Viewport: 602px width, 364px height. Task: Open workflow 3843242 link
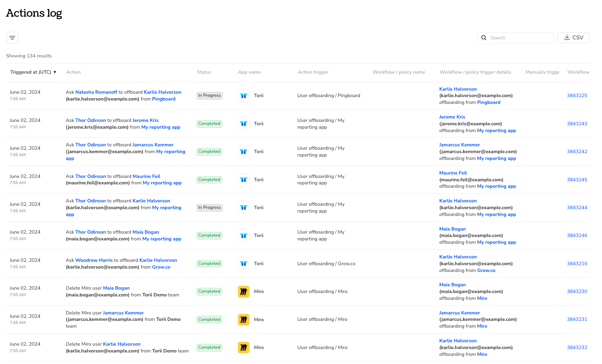click(x=577, y=151)
